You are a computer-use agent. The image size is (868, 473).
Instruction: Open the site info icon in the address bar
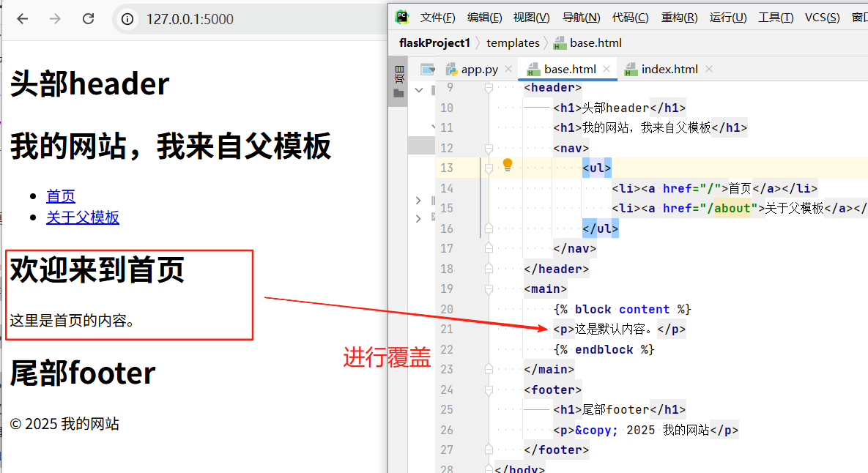(x=127, y=19)
